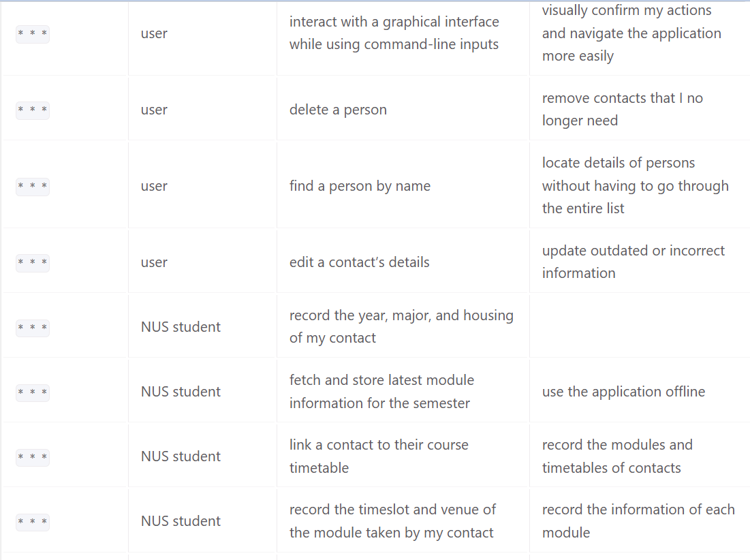Click the stars badge in the 'record the timeslot' row
Image resolution: width=750 pixels, height=560 pixels.
click(x=33, y=522)
